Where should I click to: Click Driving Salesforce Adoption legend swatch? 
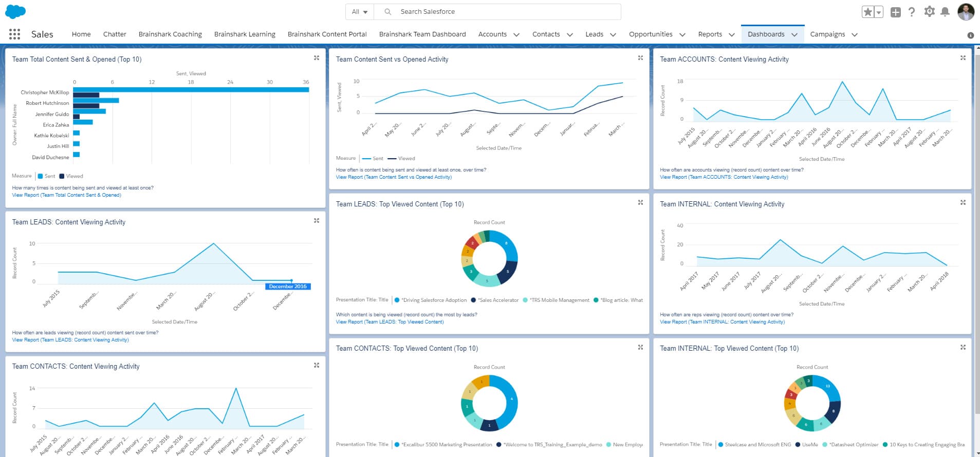click(x=397, y=300)
